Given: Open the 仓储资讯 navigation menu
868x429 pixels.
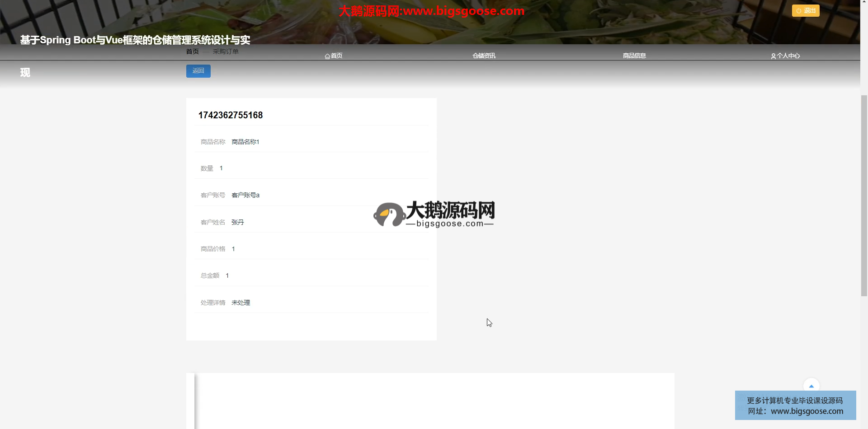Looking at the screenshot, I should coord(484,56).
